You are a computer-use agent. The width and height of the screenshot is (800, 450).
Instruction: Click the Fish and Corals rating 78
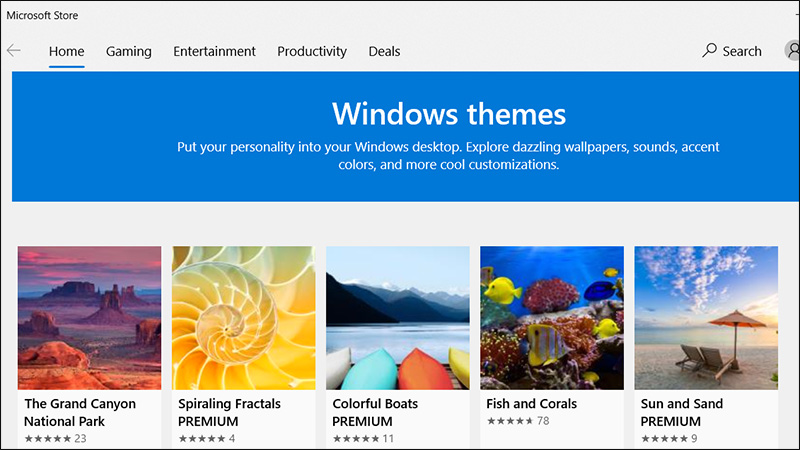[x=518, y=421]
